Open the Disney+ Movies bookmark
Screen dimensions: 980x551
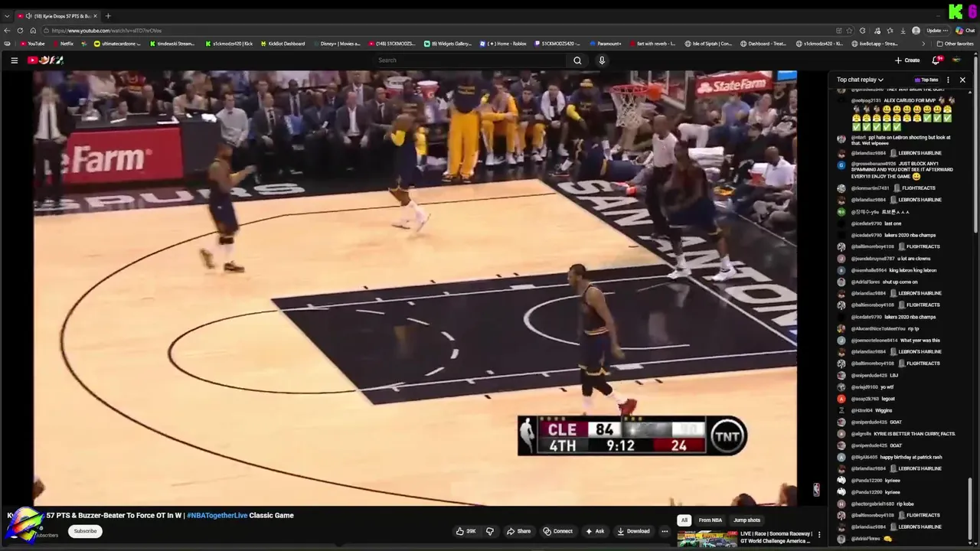click(x=335, y=44)
